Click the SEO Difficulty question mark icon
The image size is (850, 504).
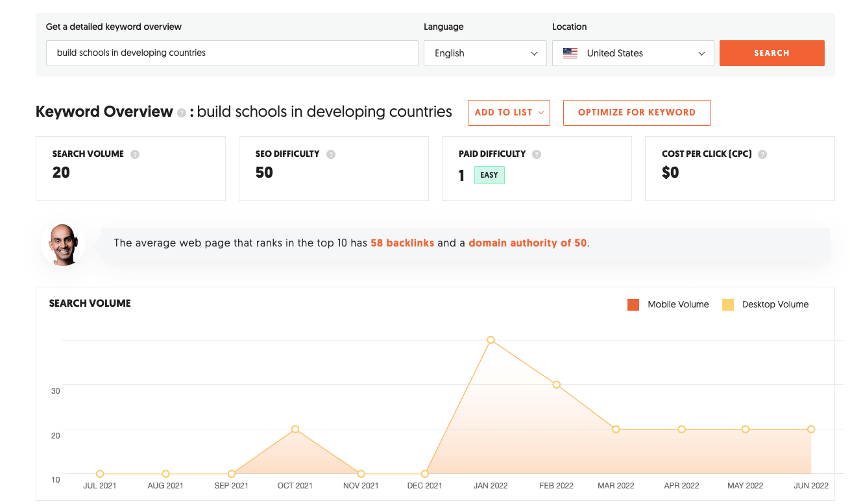[x=331, y=154]
